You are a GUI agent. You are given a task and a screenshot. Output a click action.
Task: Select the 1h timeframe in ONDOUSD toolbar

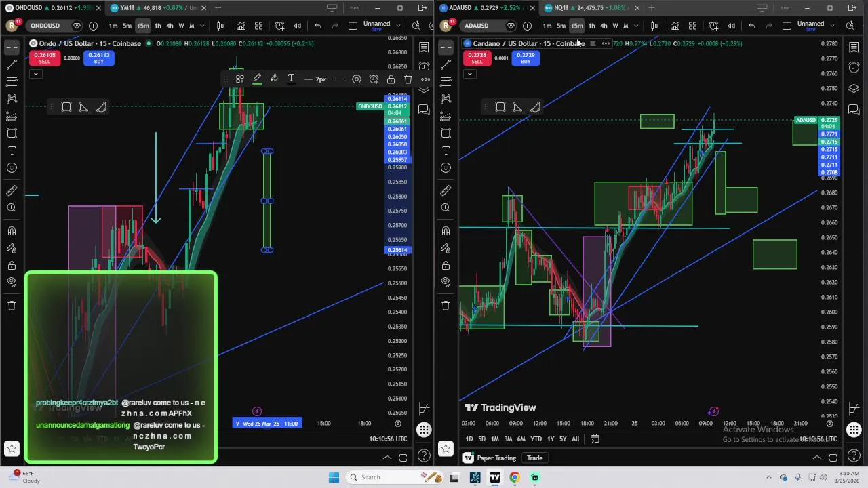point(157,26)
